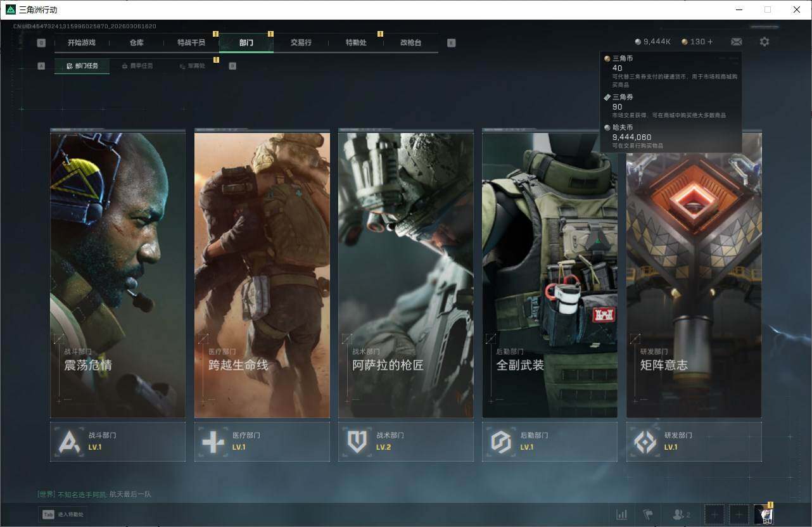Click the 医疗部门 LV.1 button
Image resolution: width=812 pixels, height=527 pixels.
pos(262,441)
